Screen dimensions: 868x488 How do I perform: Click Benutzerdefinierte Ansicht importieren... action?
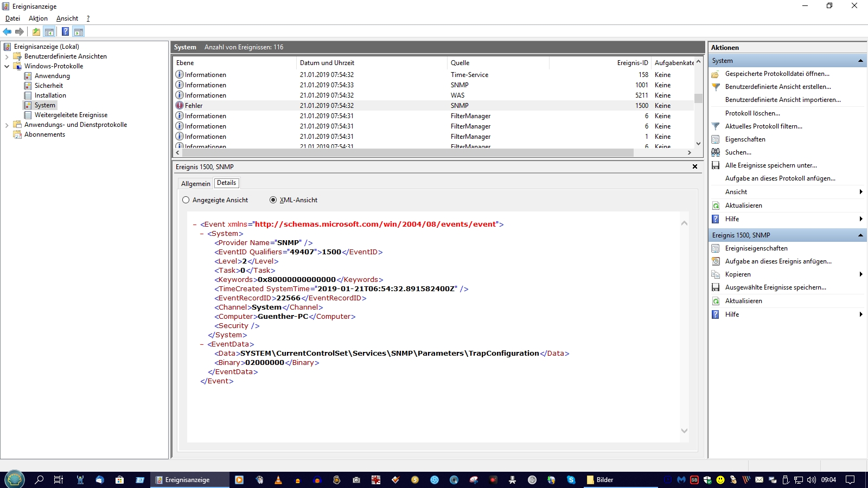pos(783,100)
